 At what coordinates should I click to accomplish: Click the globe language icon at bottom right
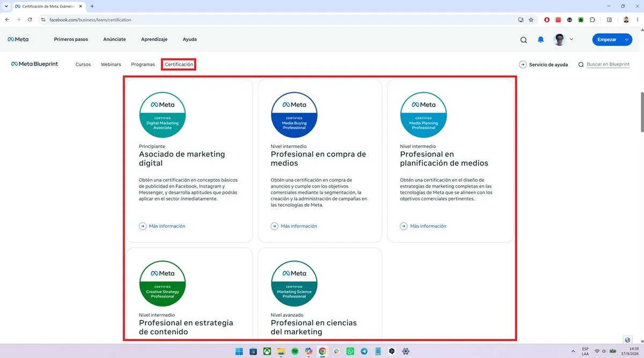(x=628, y=340)
